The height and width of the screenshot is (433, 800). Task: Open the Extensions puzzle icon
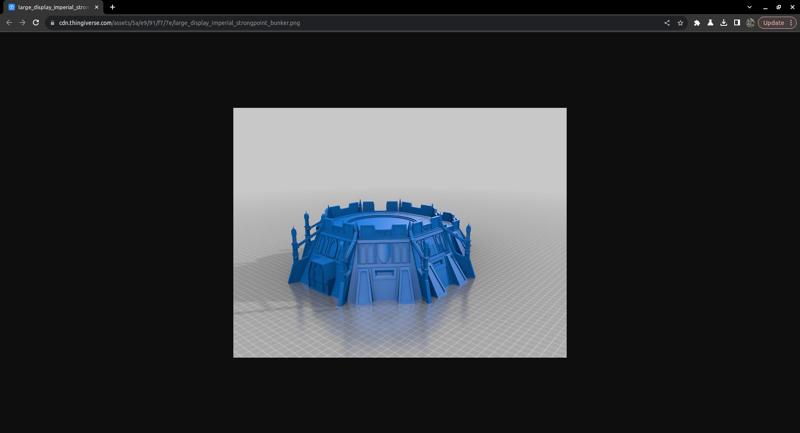(x=697, y=23)
